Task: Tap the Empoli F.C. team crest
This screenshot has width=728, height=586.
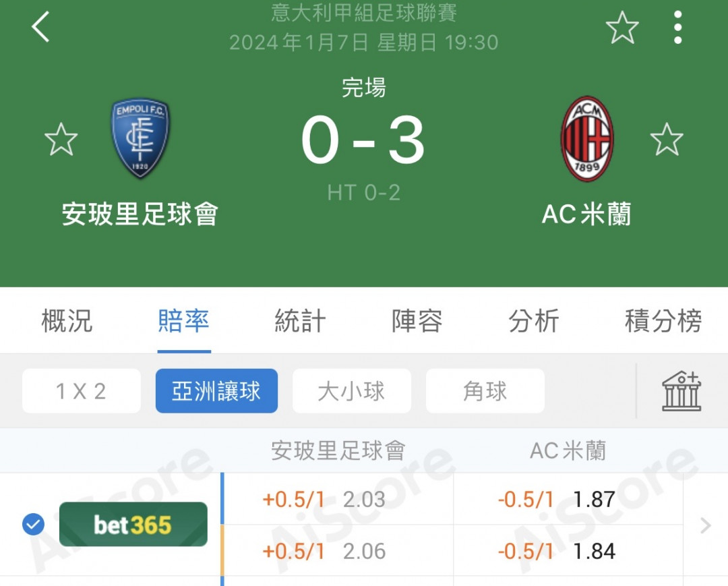Action: [x=140, y=138]
